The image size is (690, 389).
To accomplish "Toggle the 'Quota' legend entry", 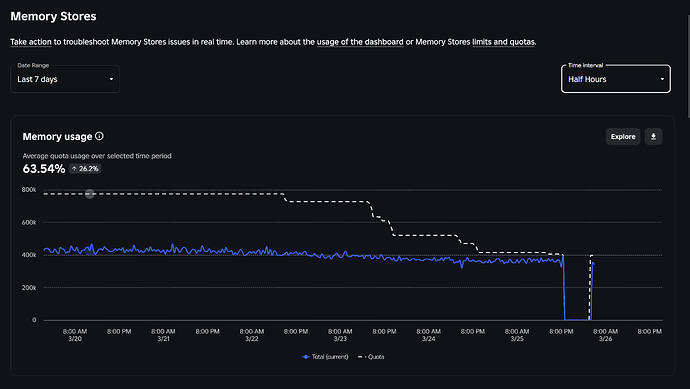I will (371, 357).
